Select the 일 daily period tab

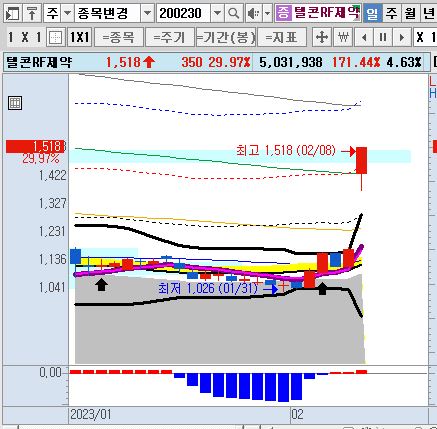click(x=373, y=14)
